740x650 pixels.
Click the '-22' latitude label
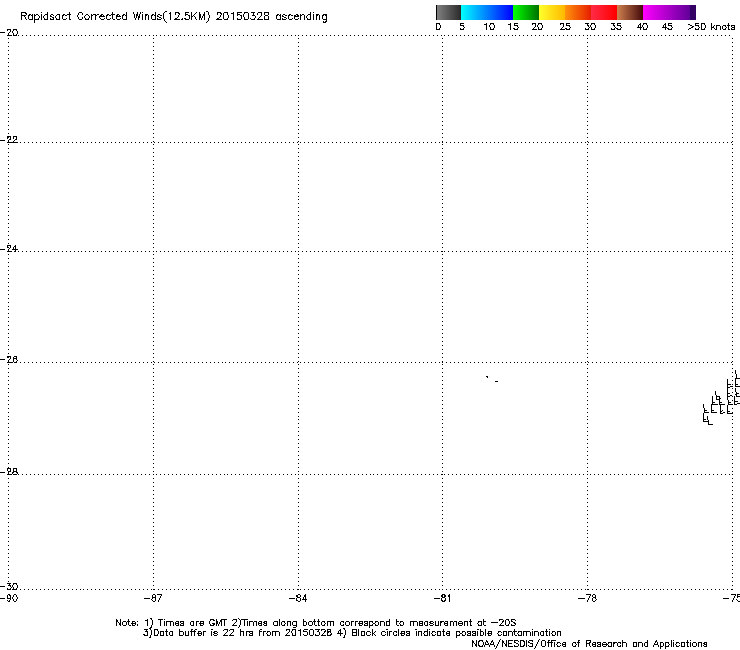[x=9, y=140]
